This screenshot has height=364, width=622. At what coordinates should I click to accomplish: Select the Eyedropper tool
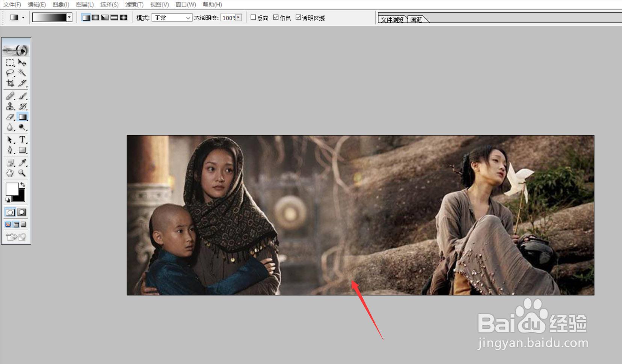(x=23, y=162)
